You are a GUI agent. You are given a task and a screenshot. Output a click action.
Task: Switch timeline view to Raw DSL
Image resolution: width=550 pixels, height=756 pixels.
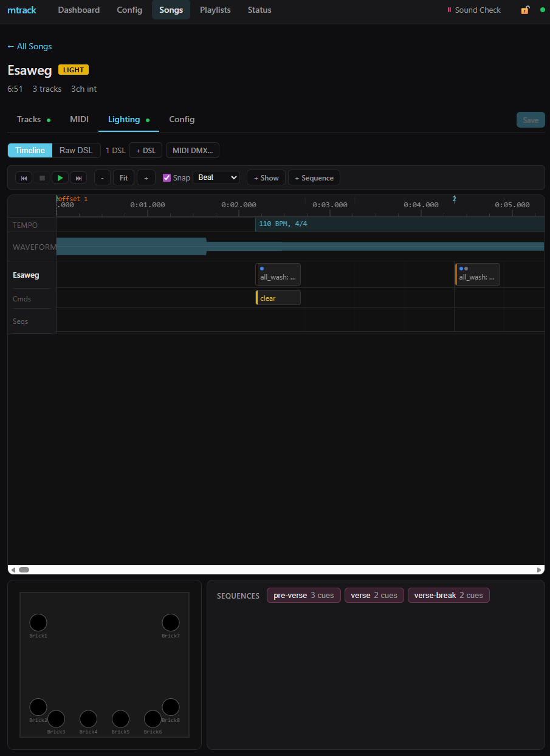(x=76, y=150)
